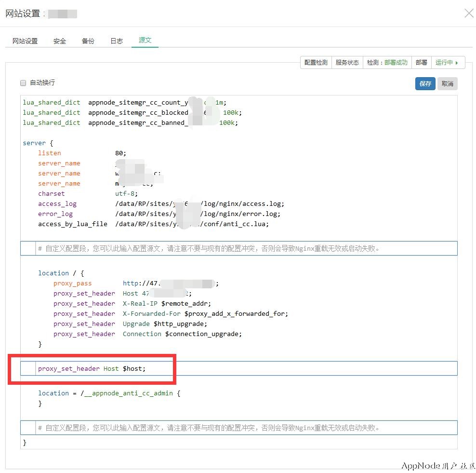This screenshot has height=473, width=476.
Task: Click the Connection $connection_upgrade line
Action: pos(147,334)
